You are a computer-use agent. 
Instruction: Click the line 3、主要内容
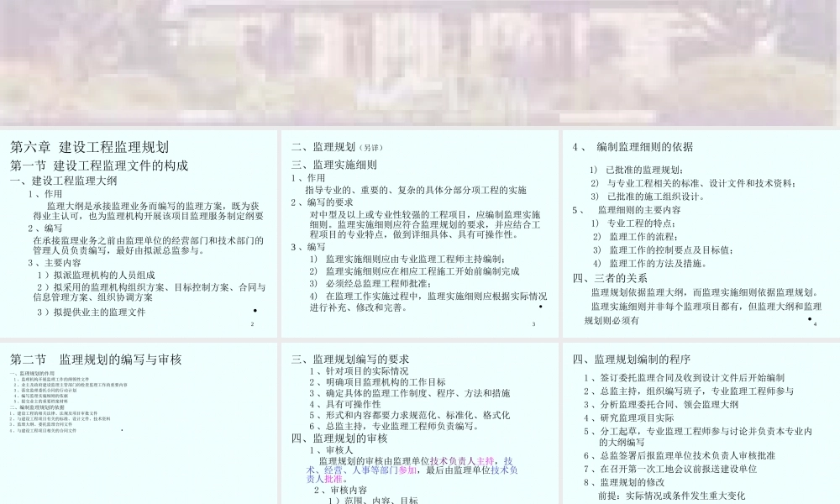click(55, 263)
